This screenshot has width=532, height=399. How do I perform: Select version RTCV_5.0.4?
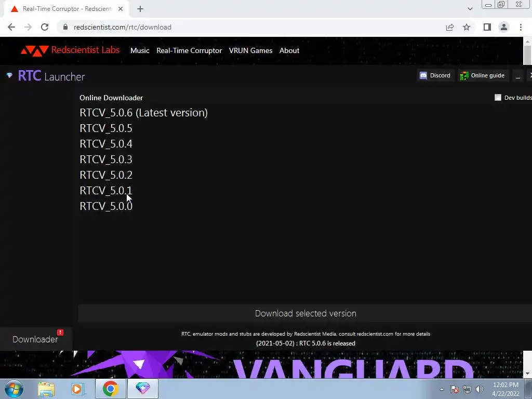point(106,144)
